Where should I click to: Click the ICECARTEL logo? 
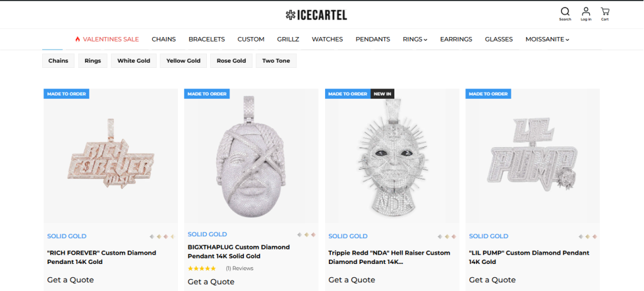coord(316,14)
